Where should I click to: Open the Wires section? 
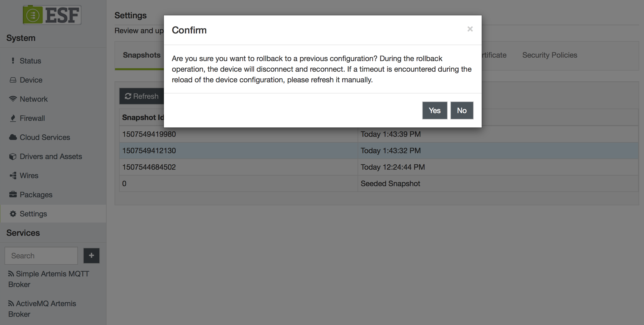click(53, 176)
